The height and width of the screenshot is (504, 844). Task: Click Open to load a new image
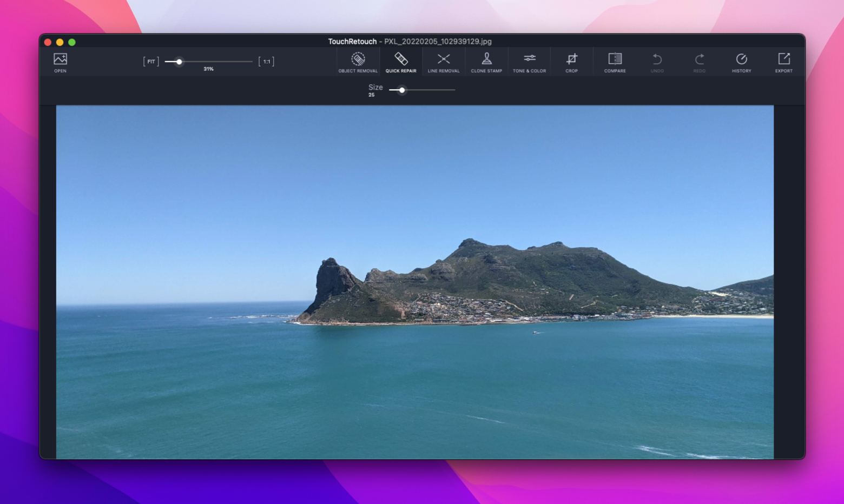[x=60, y=61]
